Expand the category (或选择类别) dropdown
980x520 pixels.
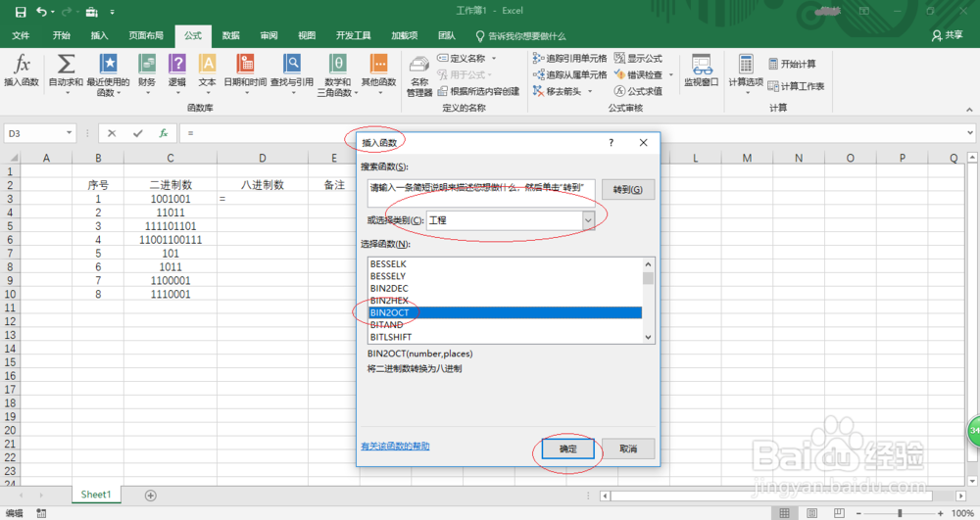[x=588, y=220]
